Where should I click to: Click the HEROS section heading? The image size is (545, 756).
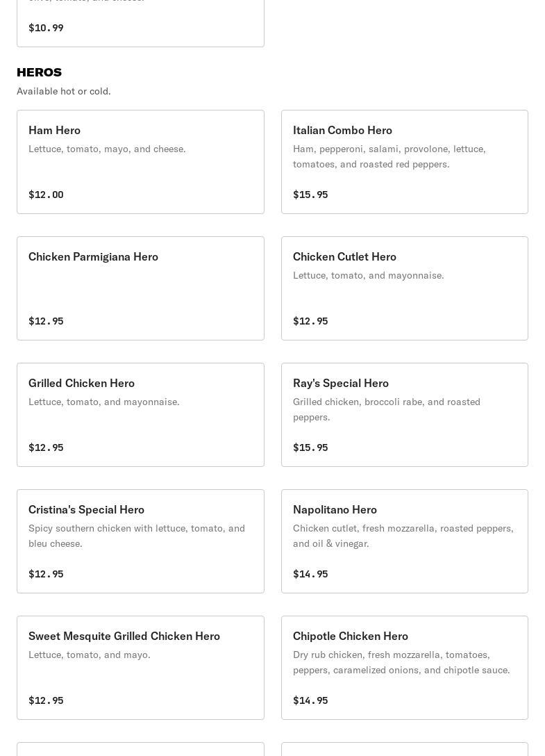point(39,72)
